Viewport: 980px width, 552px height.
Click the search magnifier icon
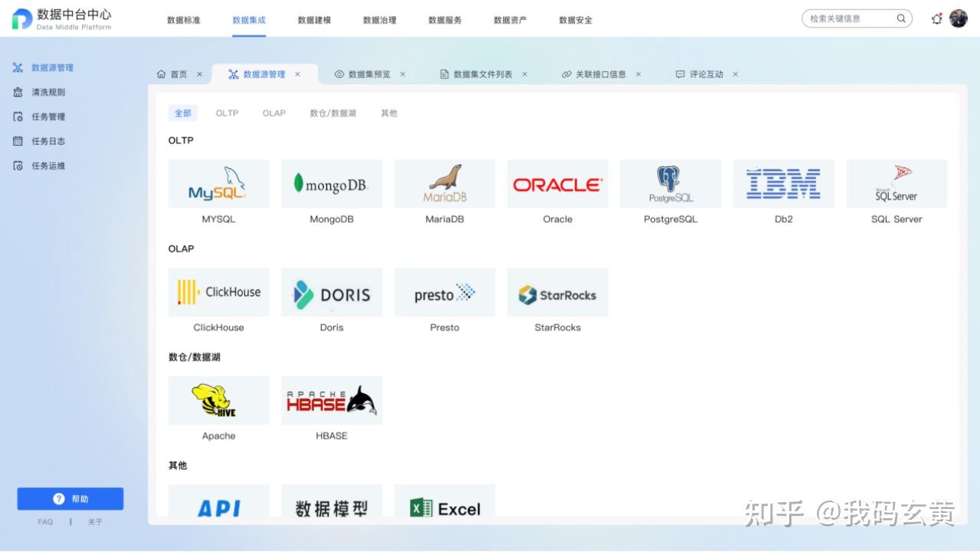[901, 18]
